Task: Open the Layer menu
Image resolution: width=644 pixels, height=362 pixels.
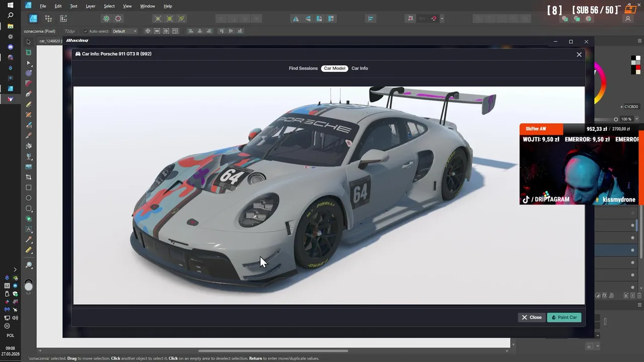Action: click(91, 6)
